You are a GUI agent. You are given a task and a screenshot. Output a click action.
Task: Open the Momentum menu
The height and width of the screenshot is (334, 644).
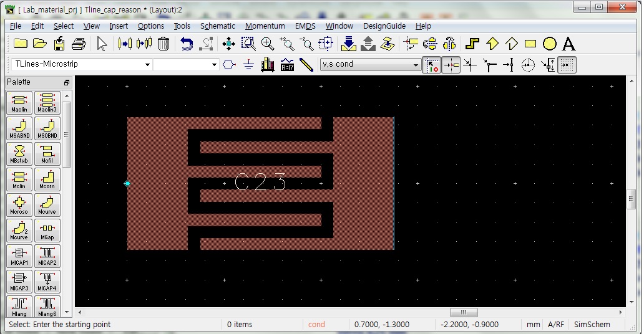(x=265, y=26)
